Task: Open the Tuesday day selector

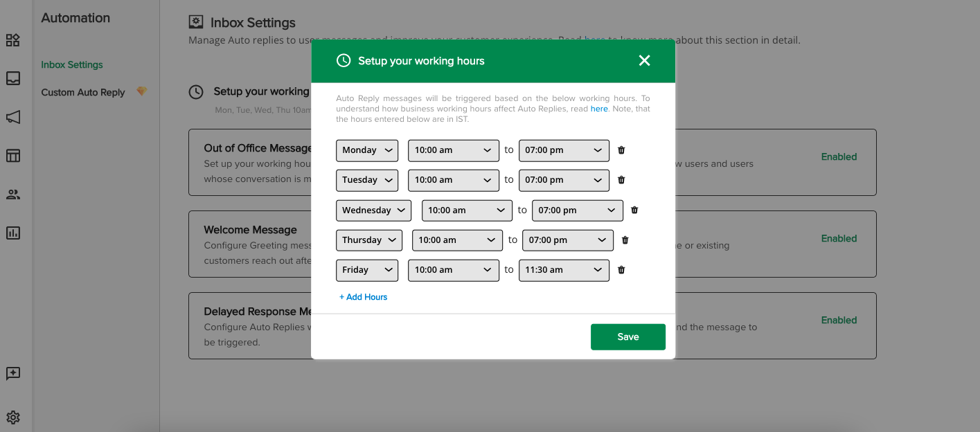Action: (x=367, y=180)
